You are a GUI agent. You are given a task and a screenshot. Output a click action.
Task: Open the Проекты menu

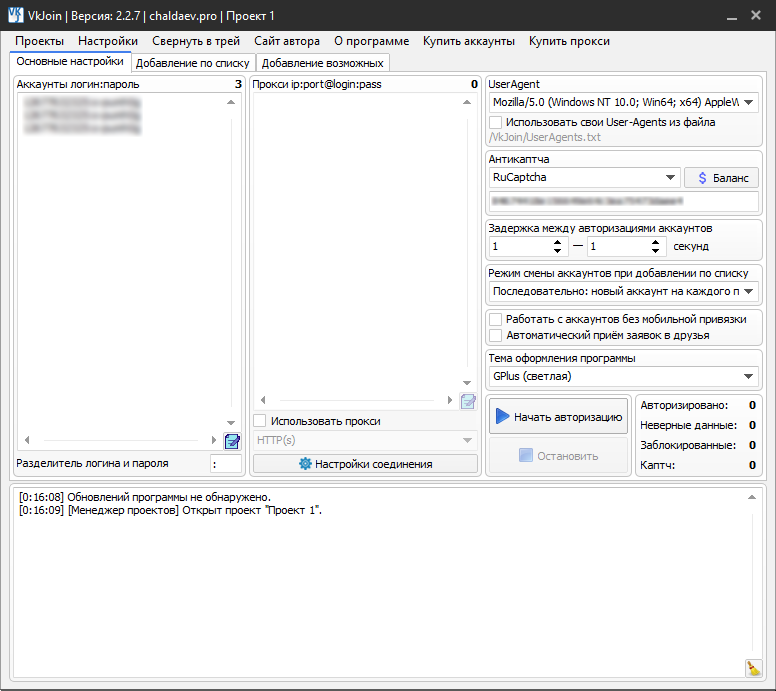(39, 41)
